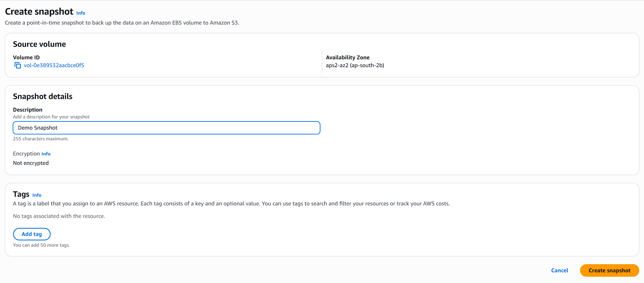Click the Not encrypted status text

point(31,163)
